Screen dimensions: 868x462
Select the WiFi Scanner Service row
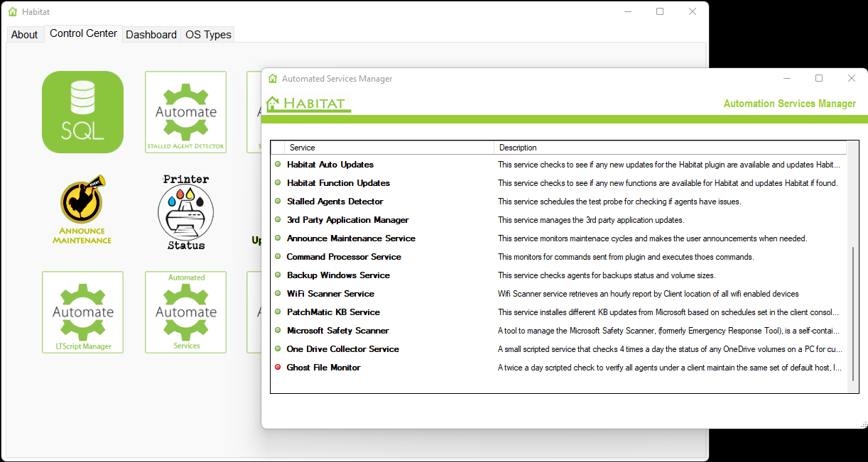click(x=559, y=294)
